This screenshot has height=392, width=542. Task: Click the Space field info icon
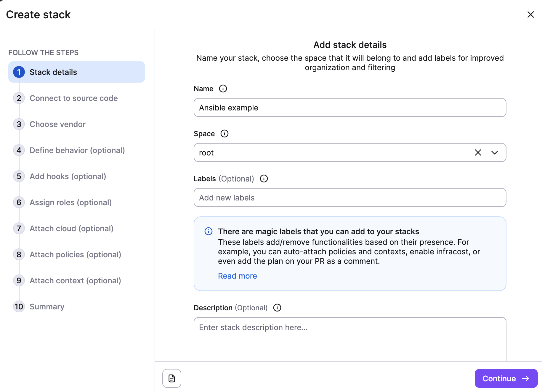[225, 134]
